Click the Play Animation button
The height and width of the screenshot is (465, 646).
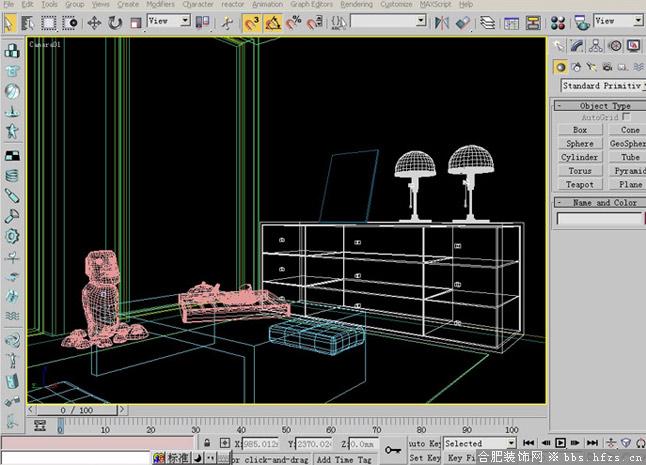point(560,443)
